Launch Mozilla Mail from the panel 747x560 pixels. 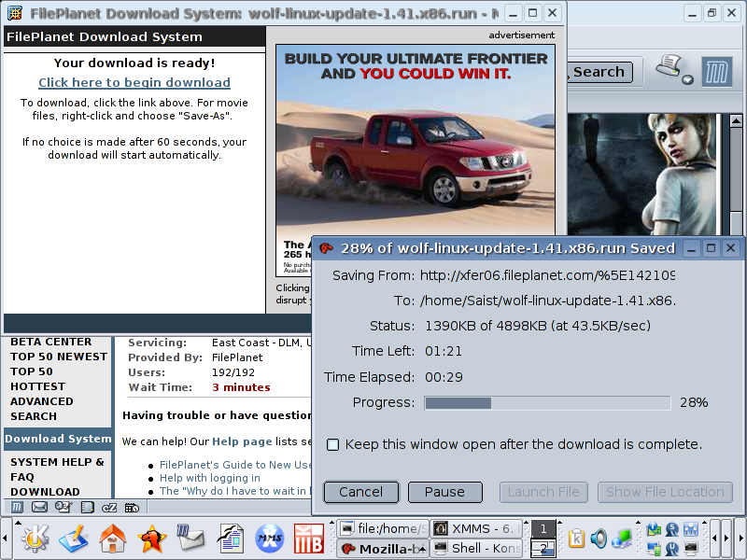190,539
